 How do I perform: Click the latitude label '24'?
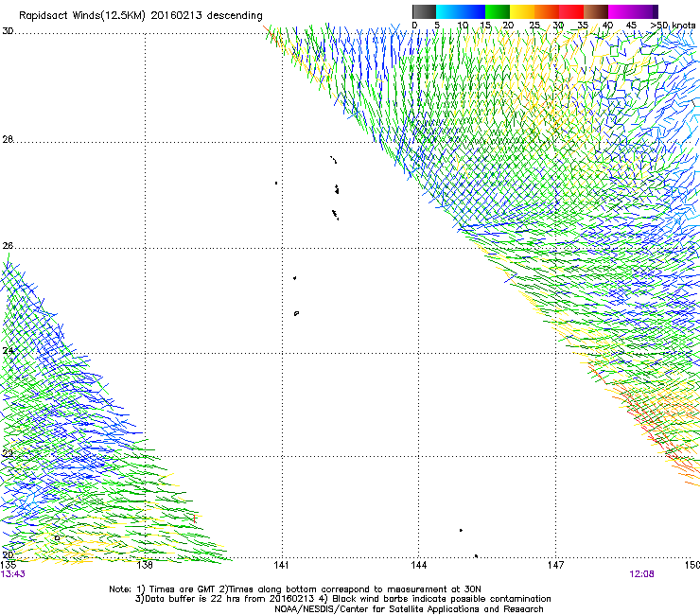[x=8, y=351]
